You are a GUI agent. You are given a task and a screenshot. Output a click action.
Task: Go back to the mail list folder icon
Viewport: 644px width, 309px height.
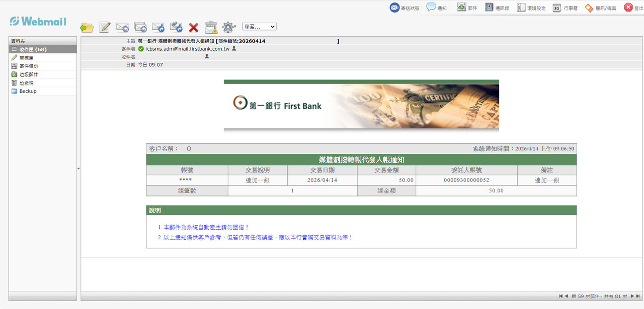pos(87,27)
